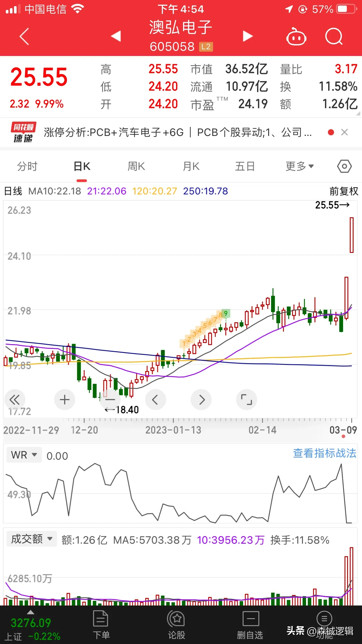Tap the MA5:5703.38万 volume label
The width and height of the screenshot is (362, 644).
click(152, 540)
